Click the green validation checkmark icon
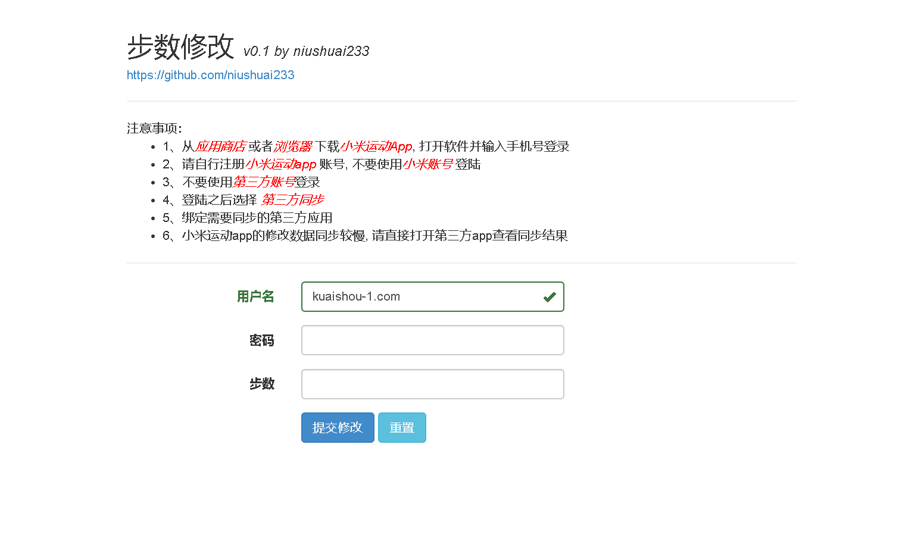The image size is (924, 560). [550, 296]
